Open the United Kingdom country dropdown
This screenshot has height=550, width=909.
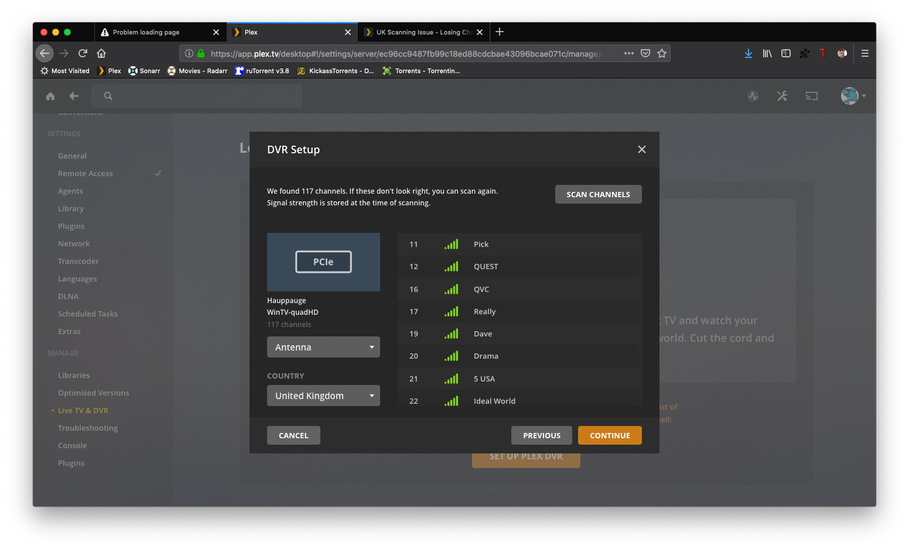coord(323,396)
